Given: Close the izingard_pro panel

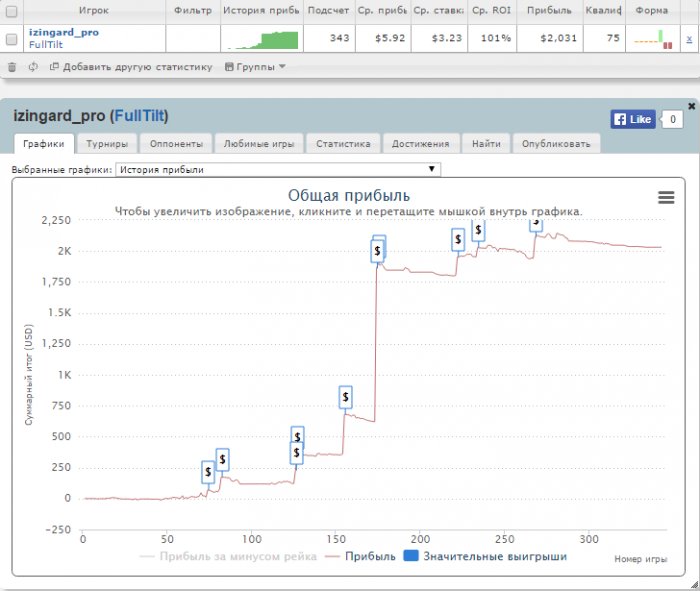Looking at the screenshot, I should (x=692, y=106).
